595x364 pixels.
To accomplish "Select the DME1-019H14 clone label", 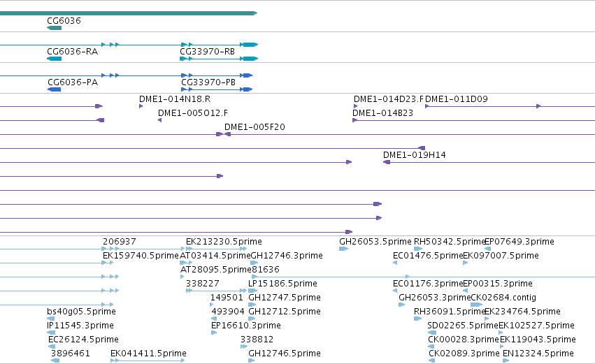I will click(415, 155).
